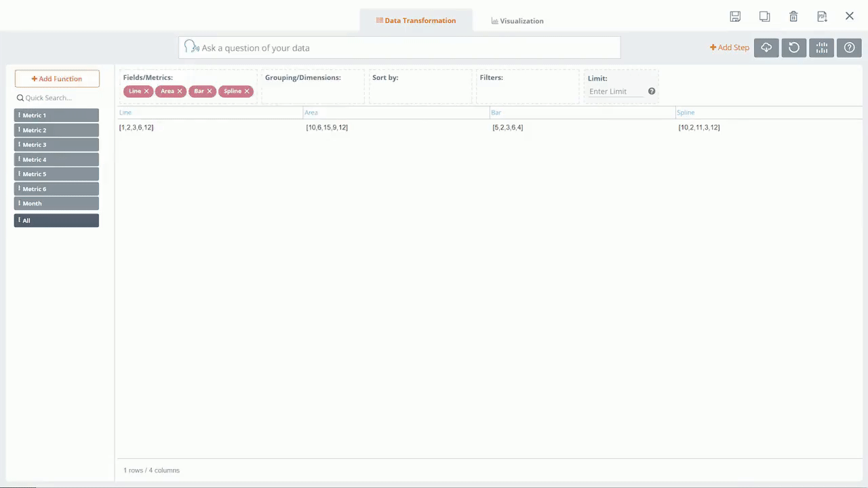Click the Add Function button
This screenshot has width=868, height=488.
click(x=57, y=79)
